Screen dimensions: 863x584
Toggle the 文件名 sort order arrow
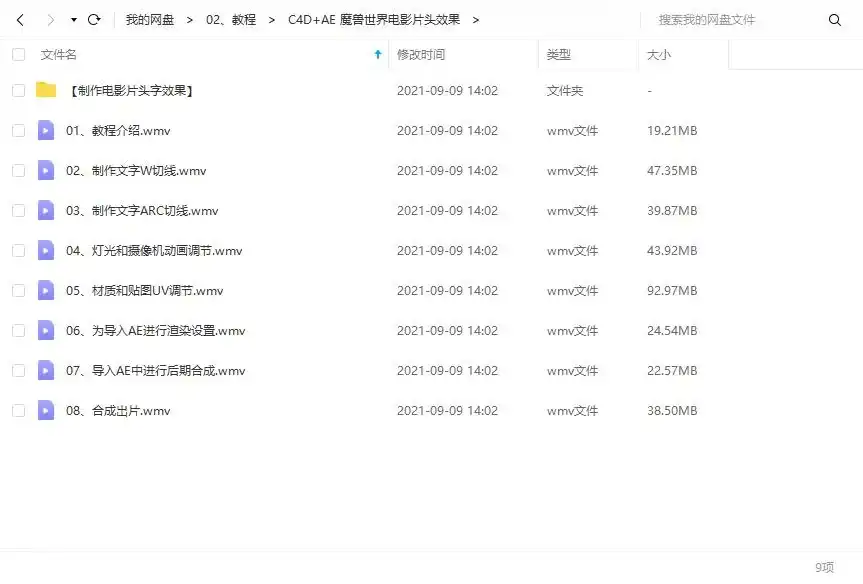click(377, 55)
